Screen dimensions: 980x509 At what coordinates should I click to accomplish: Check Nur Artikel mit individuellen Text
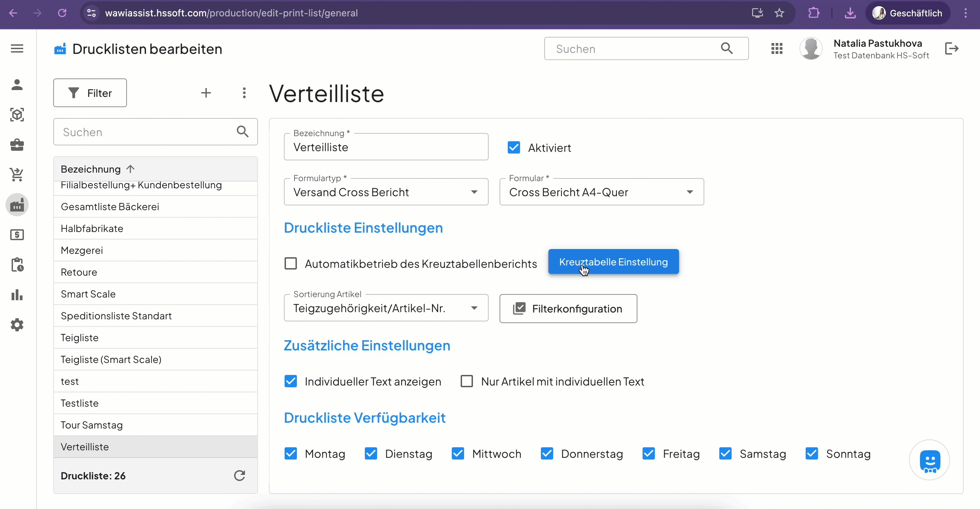[467, 381]
